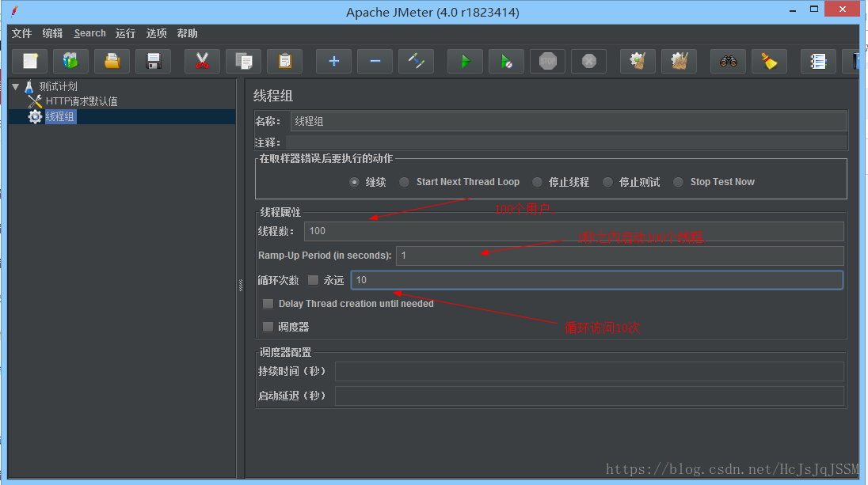Close the JMeter window

pos(842,9)
